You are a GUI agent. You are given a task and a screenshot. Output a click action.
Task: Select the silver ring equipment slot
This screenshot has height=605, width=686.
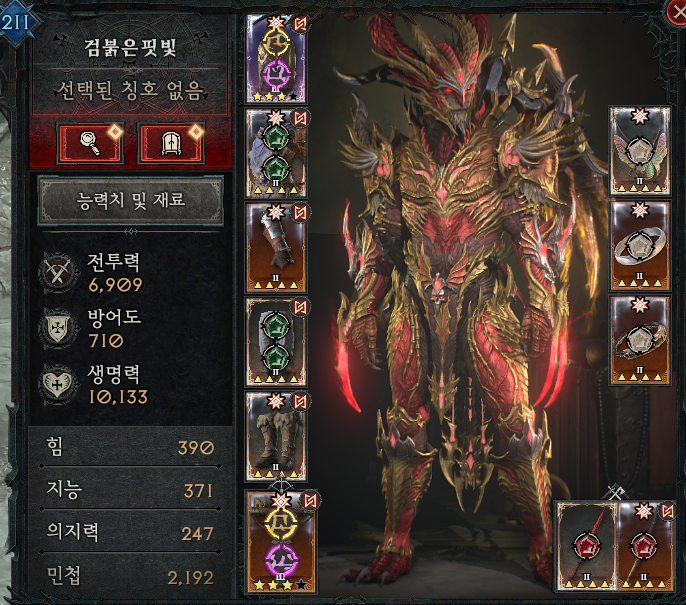click(640, 245)
